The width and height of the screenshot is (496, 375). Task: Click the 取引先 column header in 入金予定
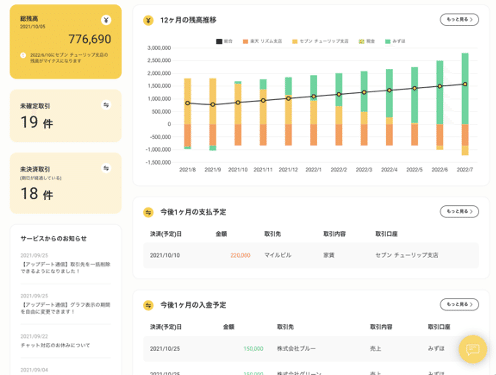285,327
